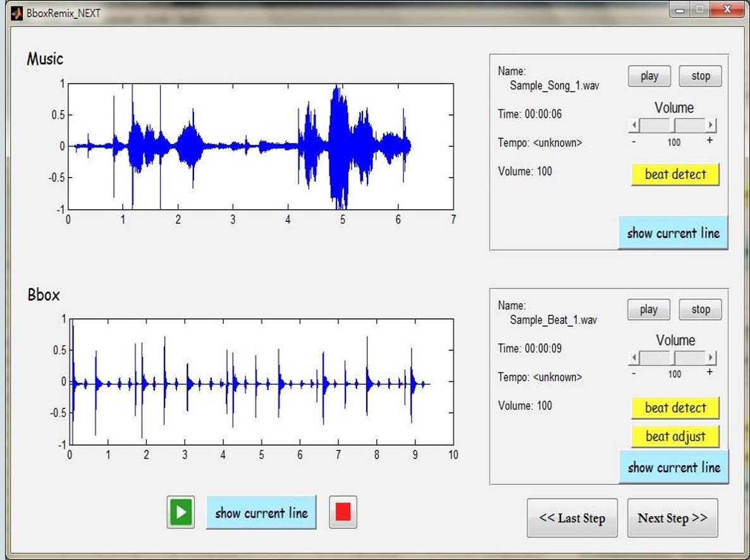Click right arrow of Bbox volume slider
This screenshot has height=560, width=750.
pyautogui.click(x=711, y=358)
